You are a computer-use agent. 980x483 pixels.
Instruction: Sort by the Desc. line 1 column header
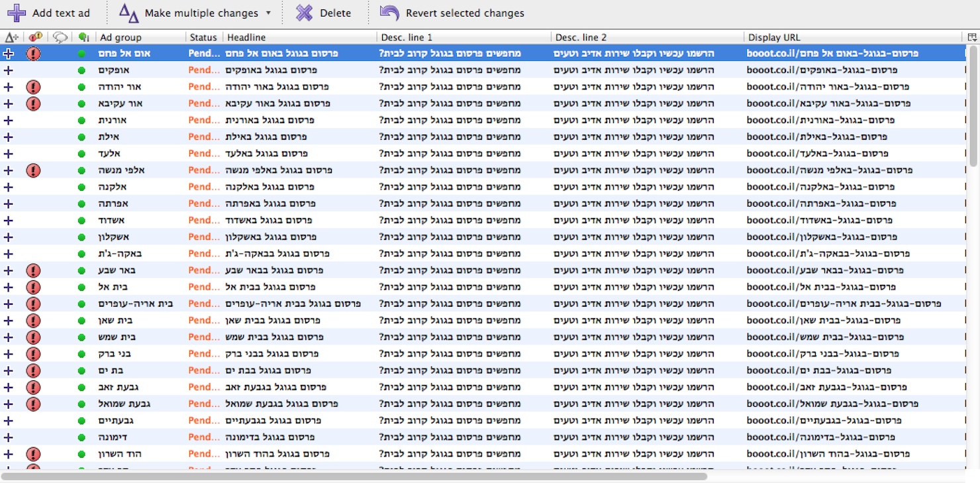pyautogui.click(x=464, y=37)
